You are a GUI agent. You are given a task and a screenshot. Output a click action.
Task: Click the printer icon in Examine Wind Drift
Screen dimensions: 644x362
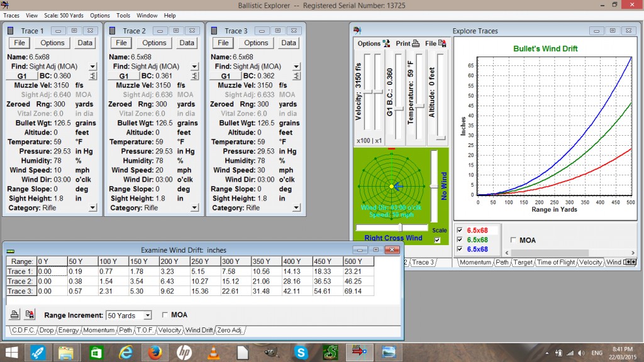click(14, 314)
